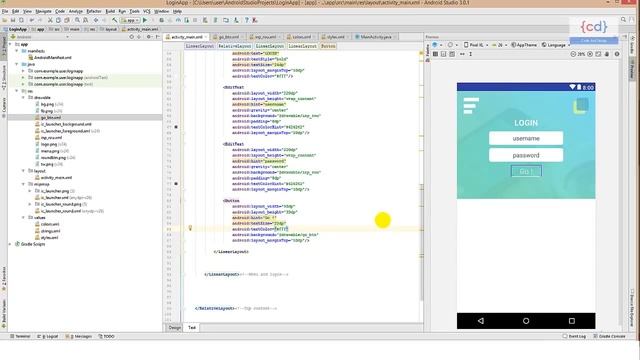Click the Copy icon in the toolbar

coord(58,20)
